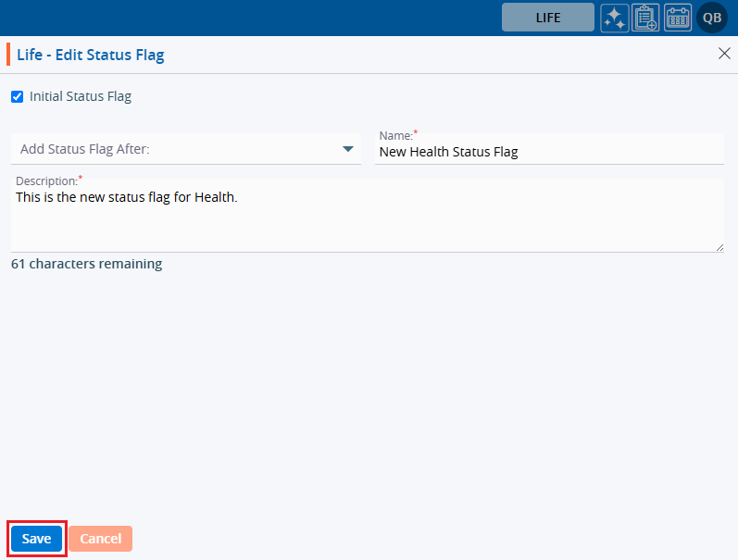Click the text 'New Health Status Flag'
The height and width of the screenshot is (560, 738).
point(449,153)
